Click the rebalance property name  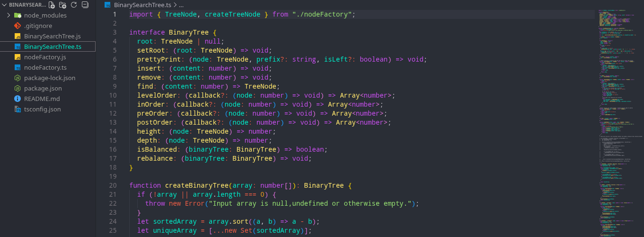pyautogui.click(x=155, y=158)
